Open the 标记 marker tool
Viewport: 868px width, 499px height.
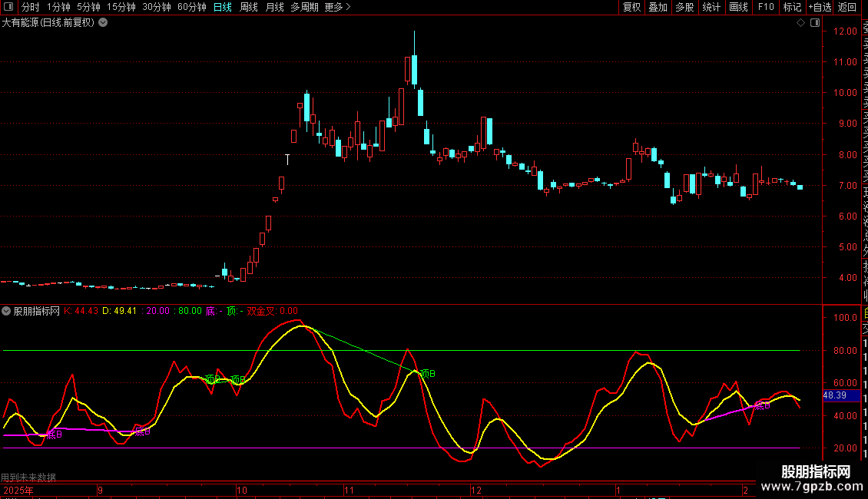(792, 8)
